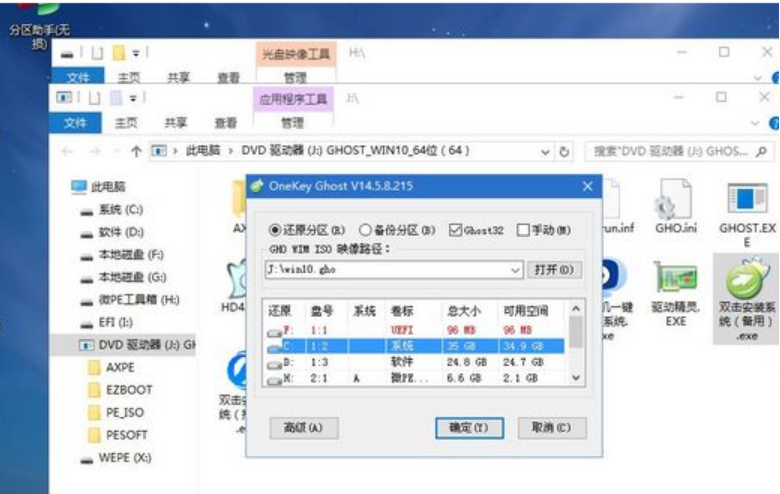Enable the 手动 checkbox
This screenshot has height=494, width=780.
pyautogui.click(x=522, y=229)
